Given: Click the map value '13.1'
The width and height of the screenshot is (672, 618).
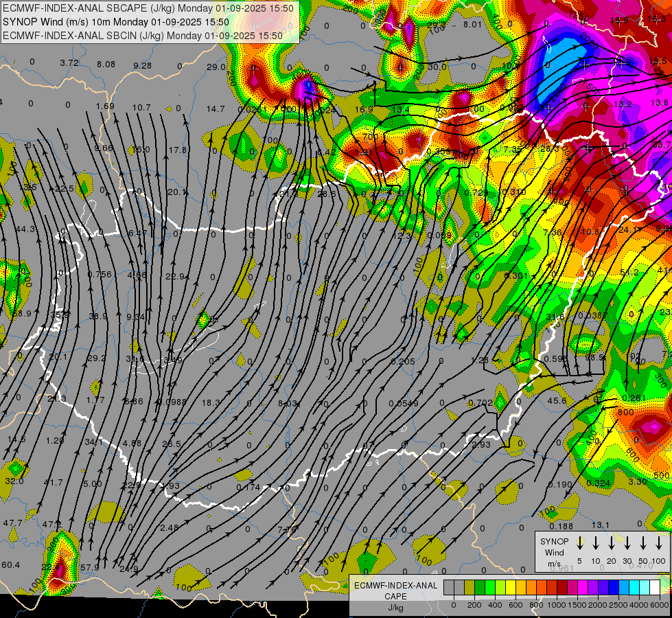Looking at the screenshot, I should (x=601, y=525).
